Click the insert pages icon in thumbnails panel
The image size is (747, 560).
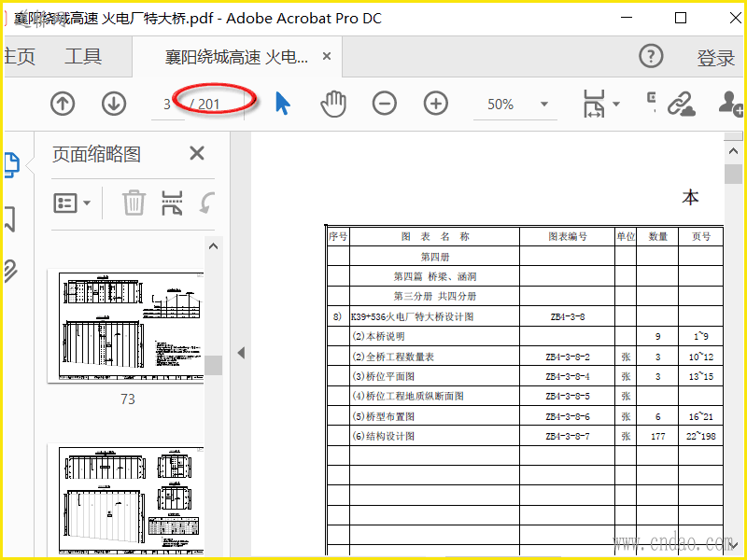coord(172,203)
